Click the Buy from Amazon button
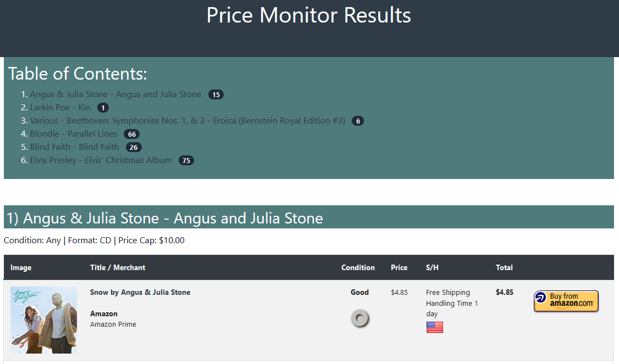Image resolution: width=619 pixels, height=364 pixels. [x=566, y=301]
